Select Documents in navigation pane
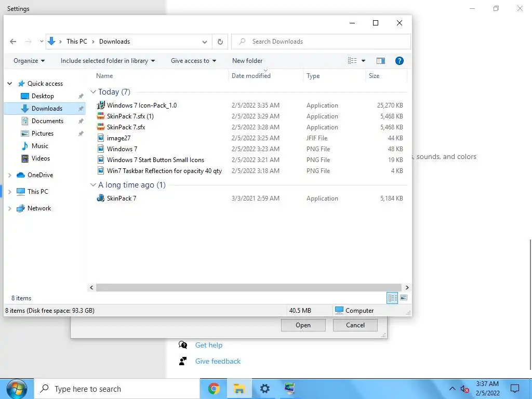 [47, 121]
